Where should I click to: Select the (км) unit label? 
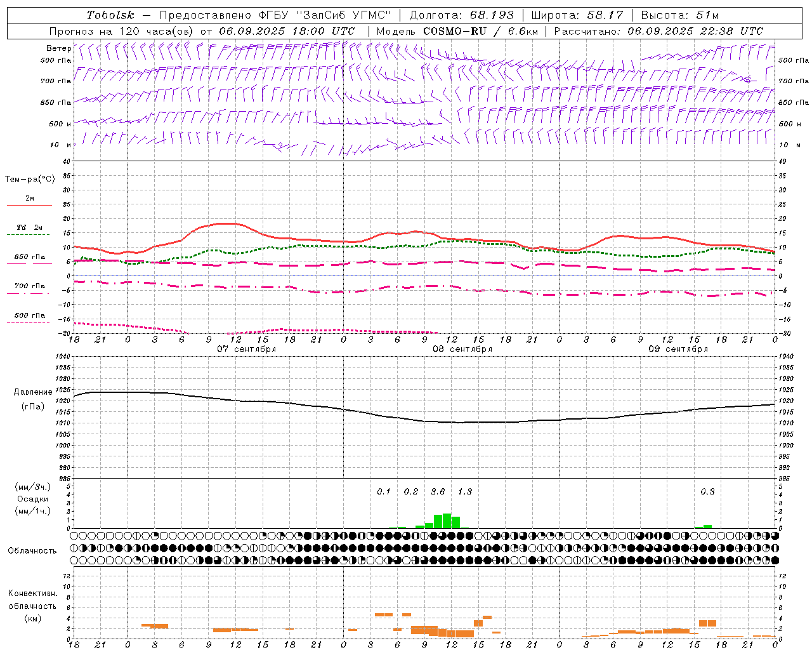tap(33, 618)
